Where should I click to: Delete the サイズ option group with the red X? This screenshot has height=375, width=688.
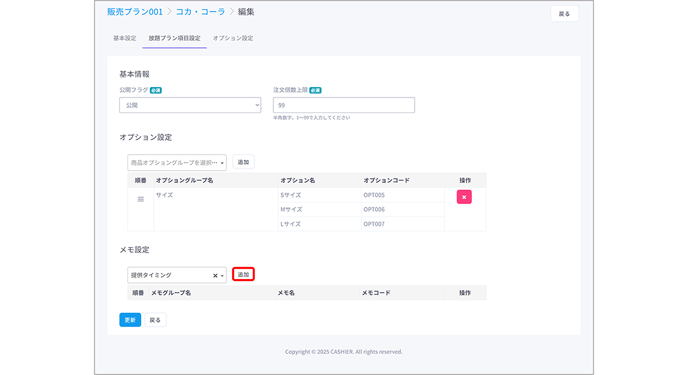point(464,197)
